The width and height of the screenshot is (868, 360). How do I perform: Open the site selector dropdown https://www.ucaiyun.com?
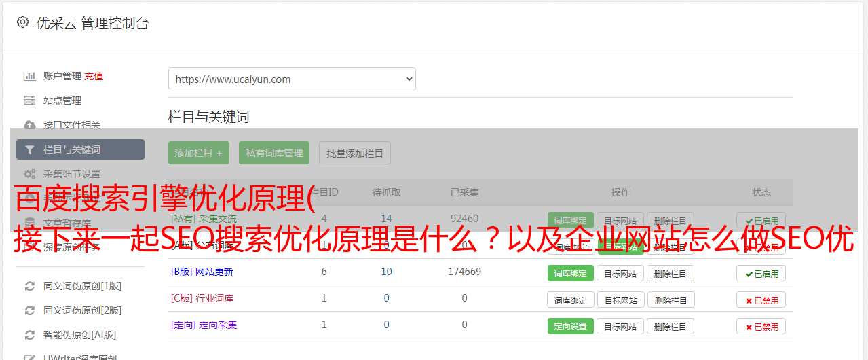pos(292,79)
